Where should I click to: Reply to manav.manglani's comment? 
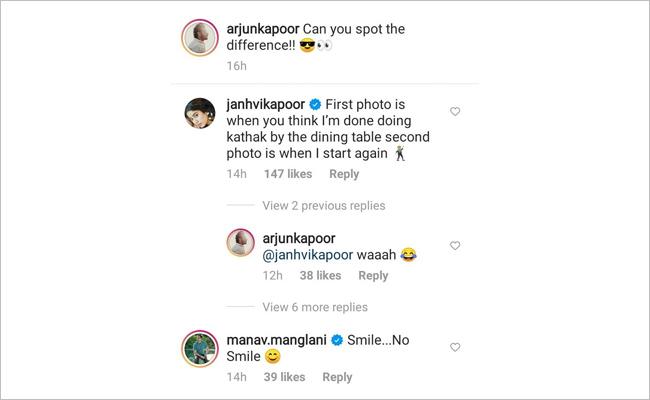coord(337,377)
